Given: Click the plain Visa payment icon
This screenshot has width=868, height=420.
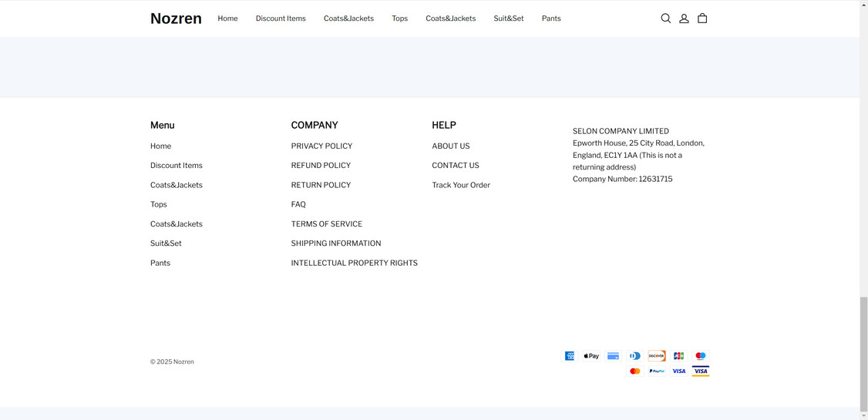Looking at the screenshot, I should click(x=678, y=371).
